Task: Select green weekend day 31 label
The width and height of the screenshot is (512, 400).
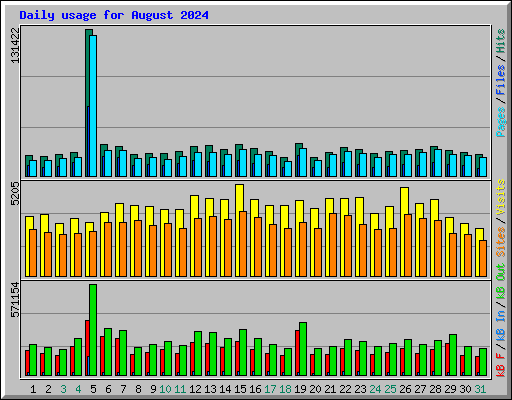Action: tap(480, 389)
